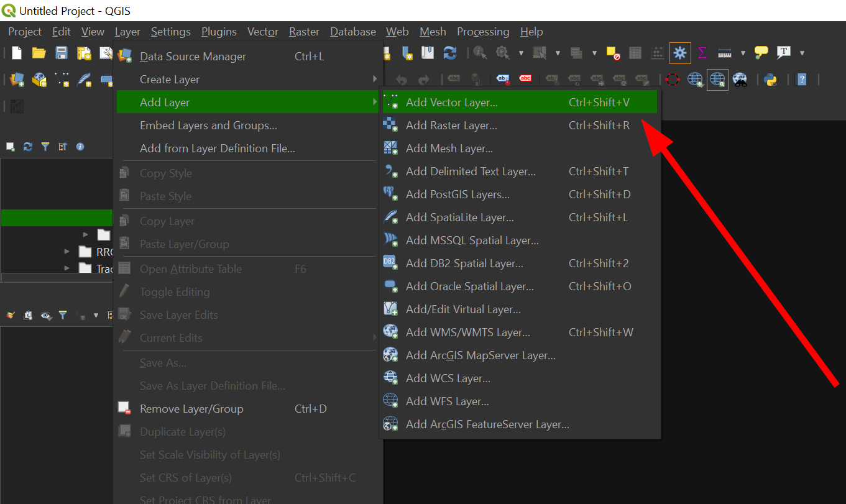The height and width of the screenshot is (504, 846).
Task: Click the Refresh map icon
Action: [x=450, y=53]
